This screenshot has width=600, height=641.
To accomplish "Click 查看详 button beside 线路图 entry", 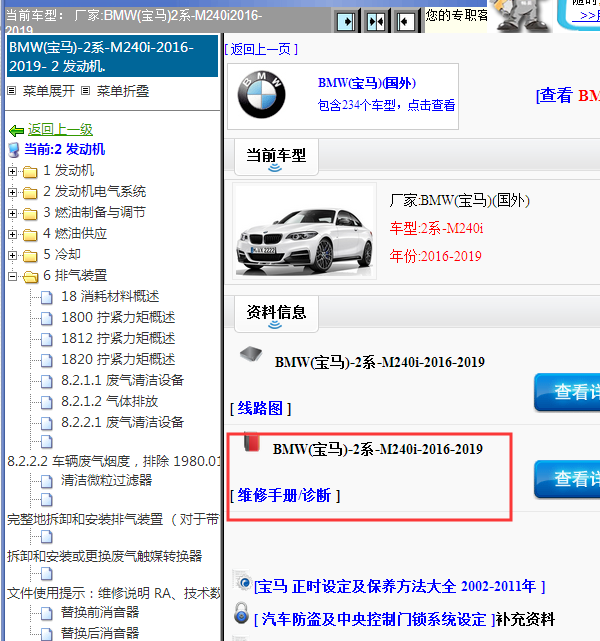I will pyautogui.click(x=567, y=392).
